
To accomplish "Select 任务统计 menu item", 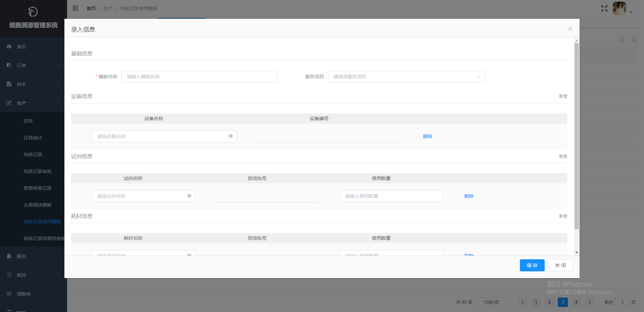I will [33, 138].
